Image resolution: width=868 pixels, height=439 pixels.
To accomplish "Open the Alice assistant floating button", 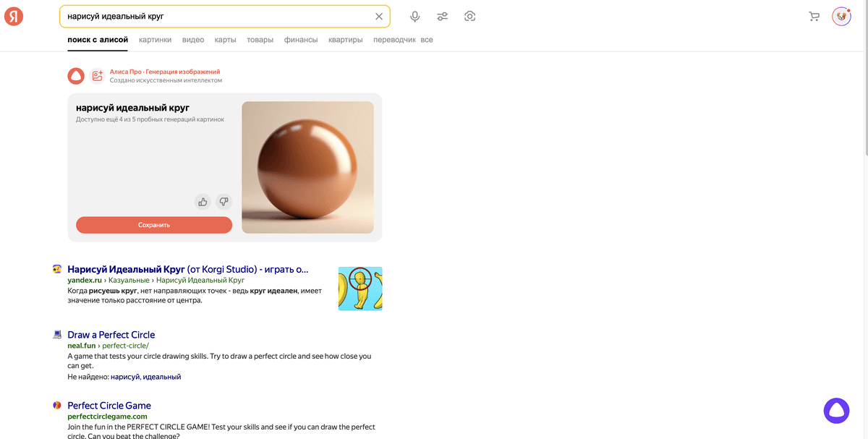I will coord(836,410).
